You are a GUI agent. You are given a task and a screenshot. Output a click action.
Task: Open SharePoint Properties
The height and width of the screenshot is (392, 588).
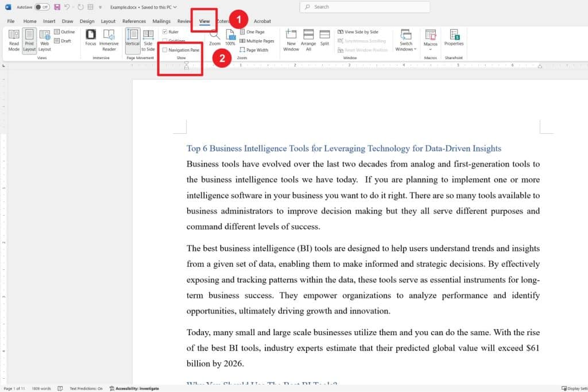click(x=454, y=38)
